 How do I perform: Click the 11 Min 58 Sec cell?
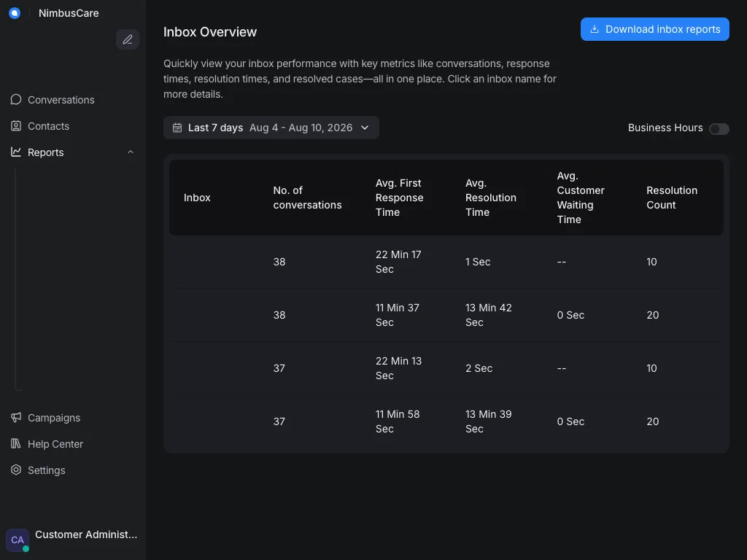pos(398,421)
